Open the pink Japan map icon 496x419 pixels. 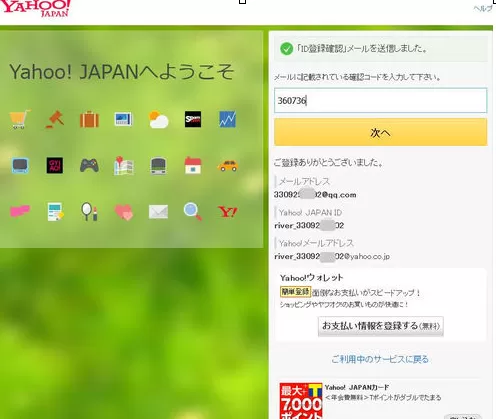[20, 211]
